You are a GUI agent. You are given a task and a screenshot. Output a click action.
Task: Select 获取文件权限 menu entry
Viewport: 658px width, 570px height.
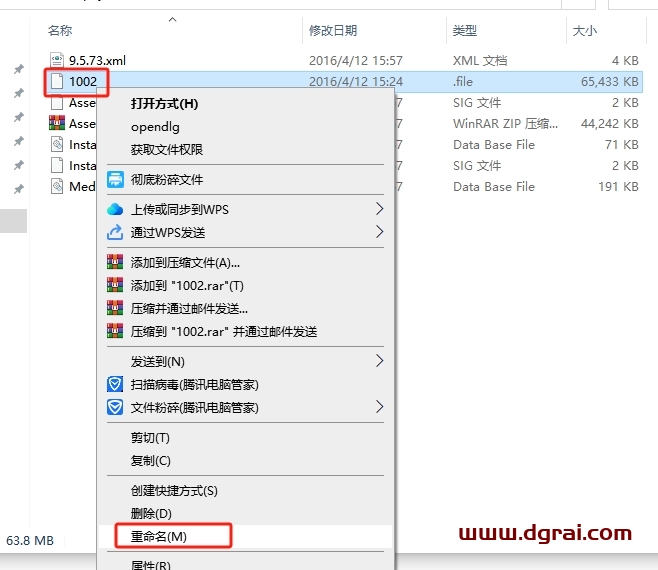pyautogui.click(x=167, y=149)
